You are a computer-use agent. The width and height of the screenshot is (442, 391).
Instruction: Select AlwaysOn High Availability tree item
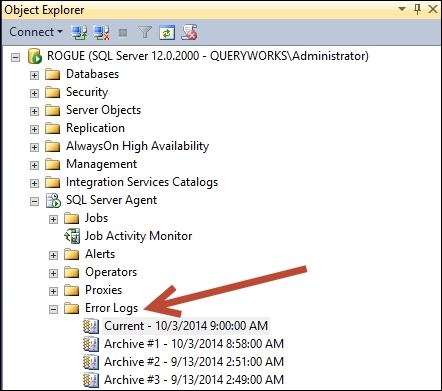(x=137, y=146)
